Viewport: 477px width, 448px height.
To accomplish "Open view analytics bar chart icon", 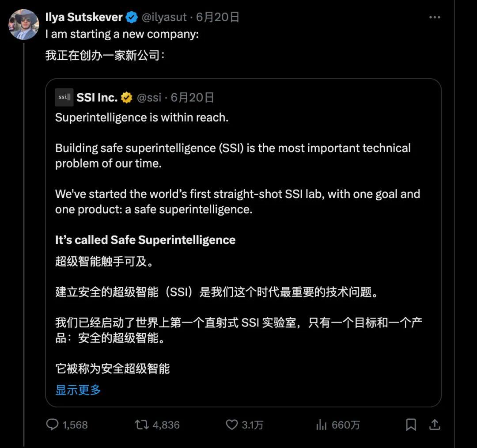I will [321, 425].
